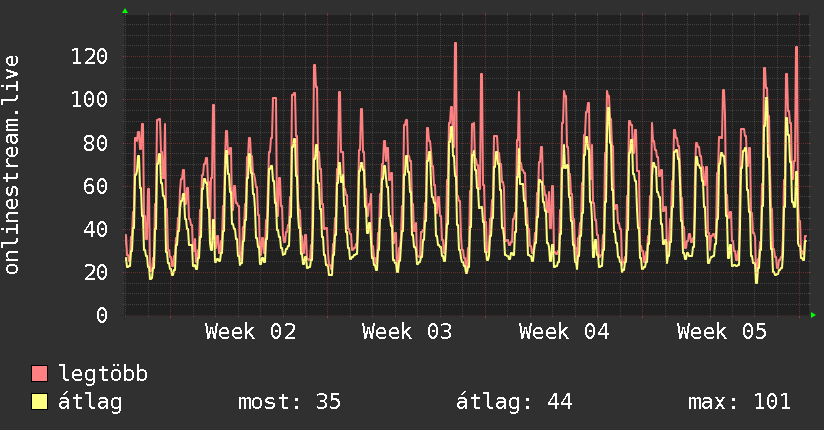Click the 'max: 101' value
Screen dimensions: 824x430
click(x=739, y=402)
